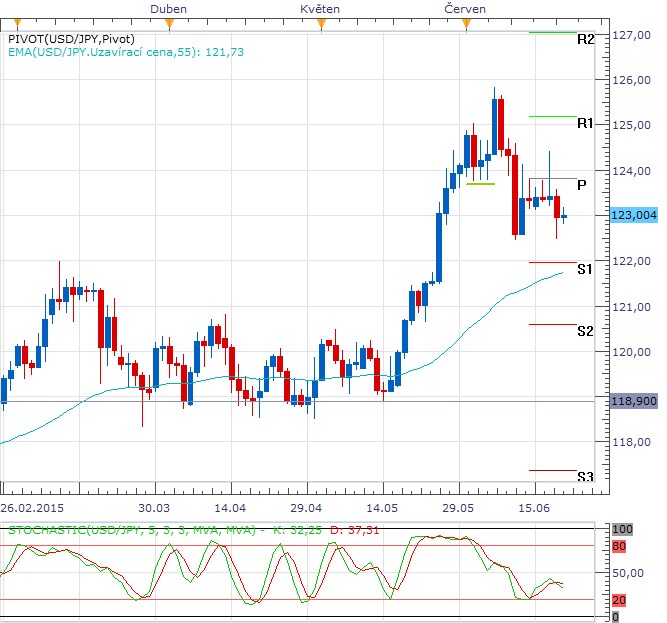Click the 127,00 price axis label

[x=632, y=35]
